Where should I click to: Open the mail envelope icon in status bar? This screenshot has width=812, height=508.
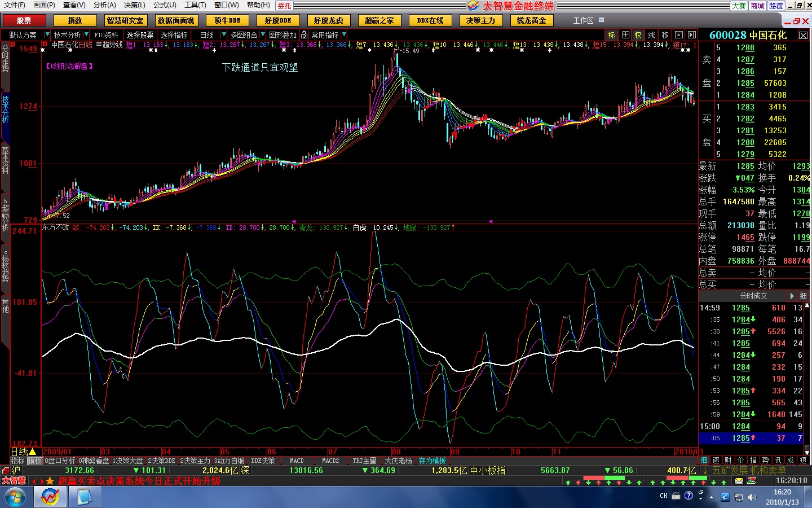pyautogui.click(x=739, y=481)
